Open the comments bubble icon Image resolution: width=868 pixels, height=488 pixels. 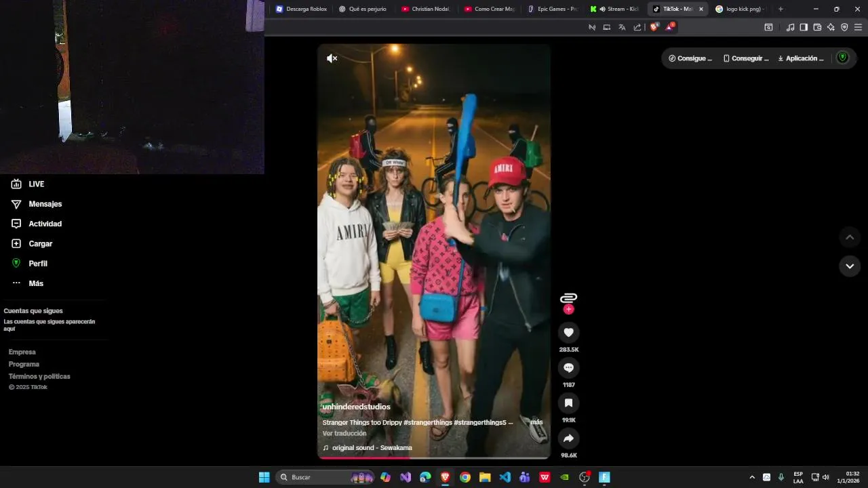tap(568, 367)
